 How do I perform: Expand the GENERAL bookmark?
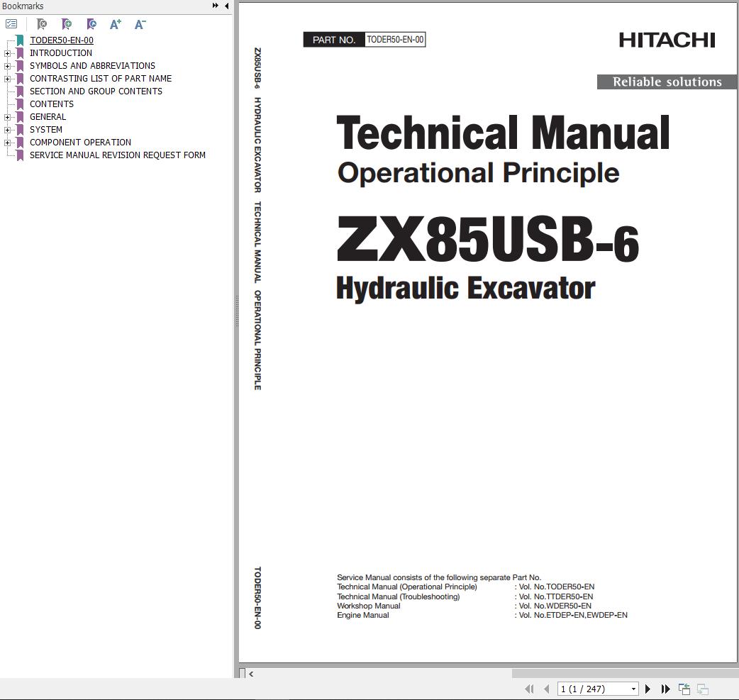coord(7,117)
